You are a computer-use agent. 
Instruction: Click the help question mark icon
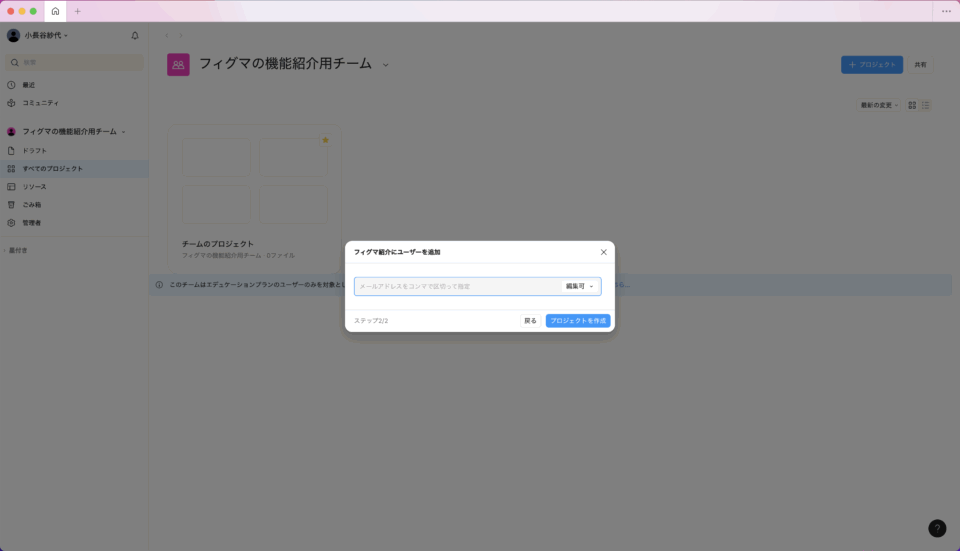coord(937,528)
